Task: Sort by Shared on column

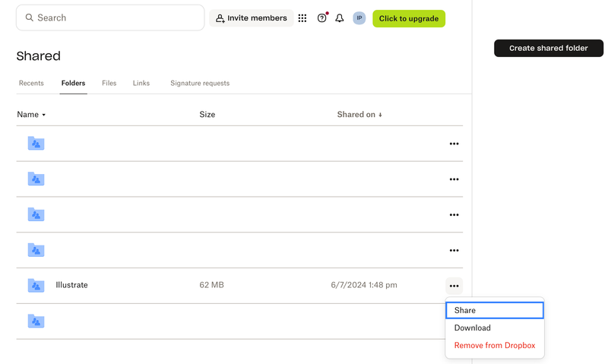Action: tap(359, 115)
